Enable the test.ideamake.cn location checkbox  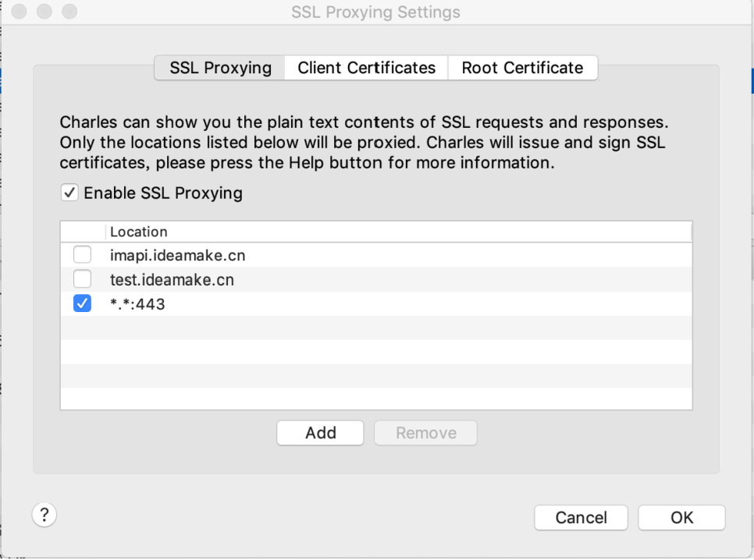(x=82, y=278)
